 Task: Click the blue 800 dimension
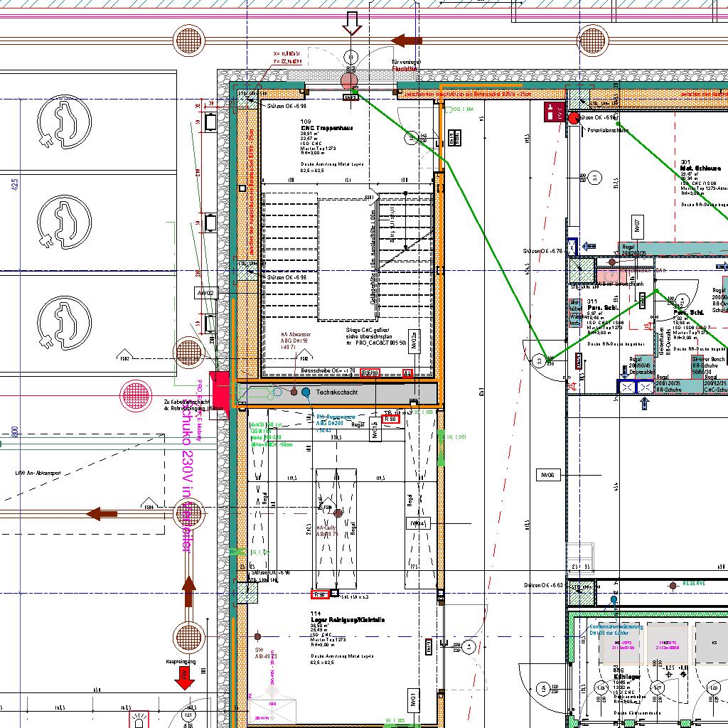[x=15, y=433]
